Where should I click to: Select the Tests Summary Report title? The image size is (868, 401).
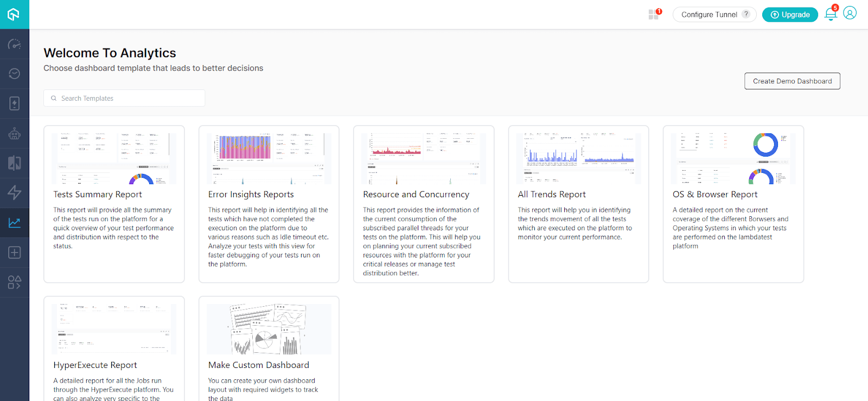click(x=98, y=195)
